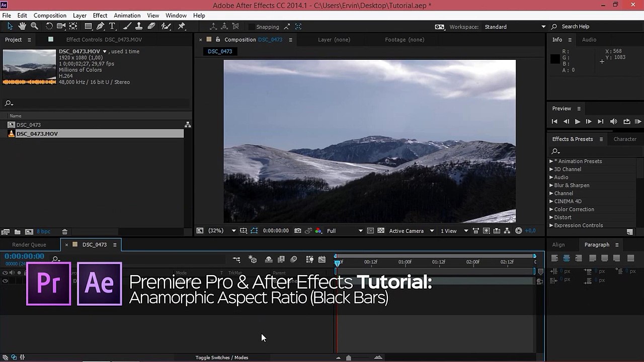Switch to the Render Queue tab
The width and height of the screenshot is (644, 362).
point(29,245)
